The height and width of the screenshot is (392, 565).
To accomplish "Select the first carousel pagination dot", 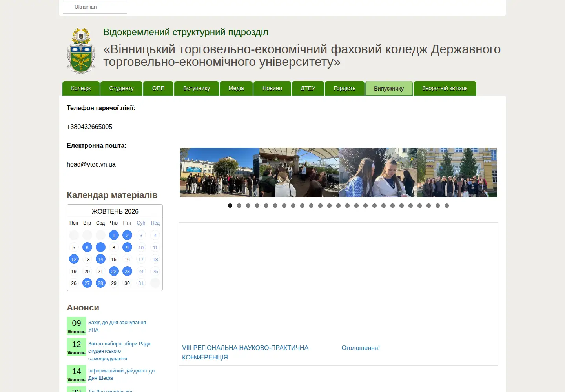I will pyautogui.click(x=230, y=205).
